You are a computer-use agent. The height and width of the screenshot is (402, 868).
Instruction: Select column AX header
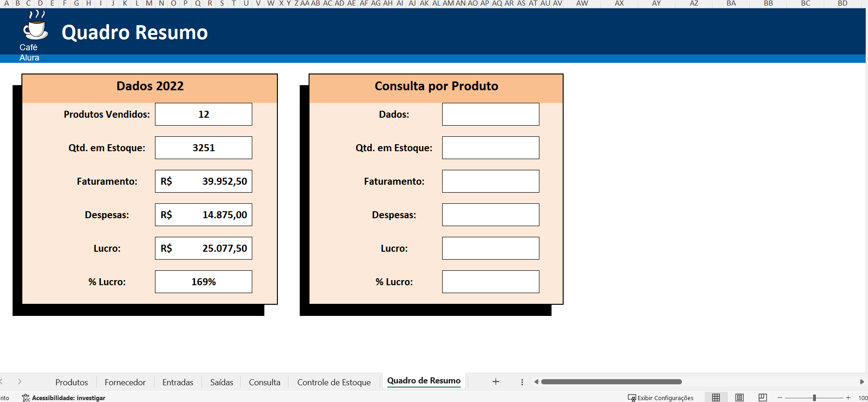click(619, 3)
